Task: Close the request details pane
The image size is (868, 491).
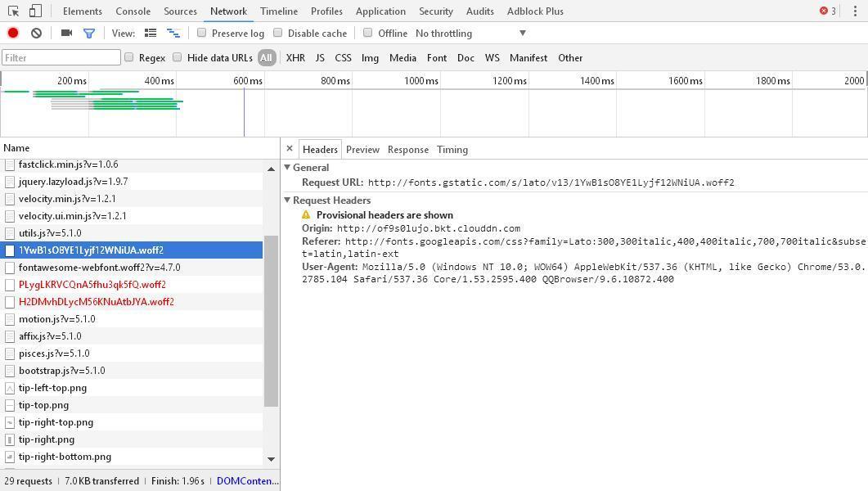Action: [x=290, y=148]
